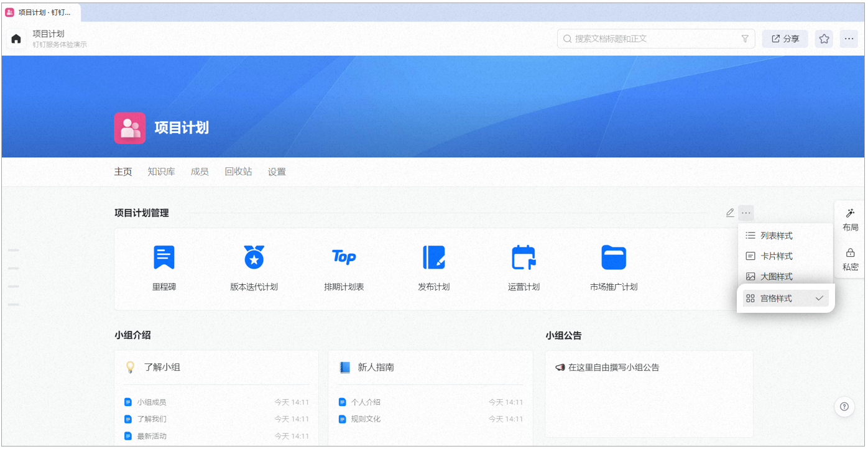Open the 规则文化 document link
Screen dimensions: 868x449
pos(366,419)
